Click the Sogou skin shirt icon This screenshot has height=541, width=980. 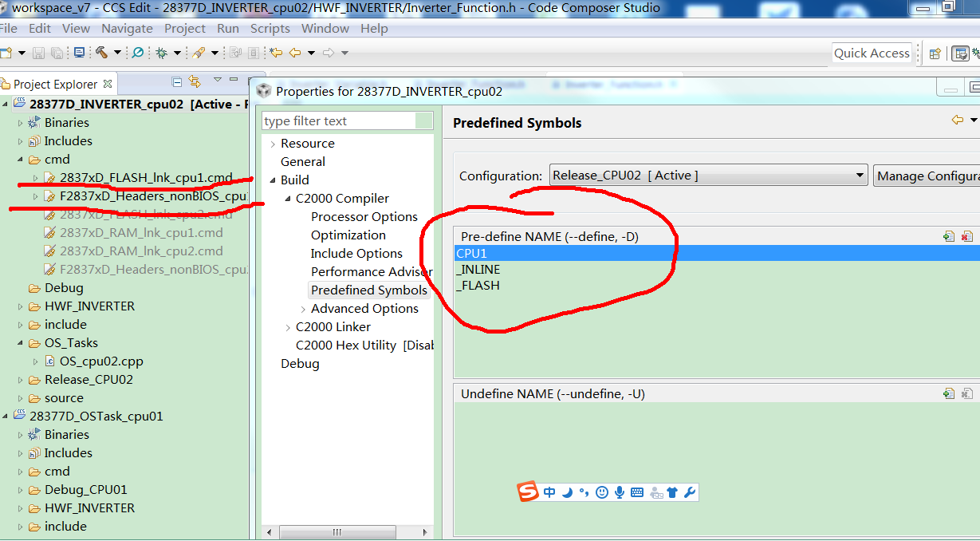672,492
